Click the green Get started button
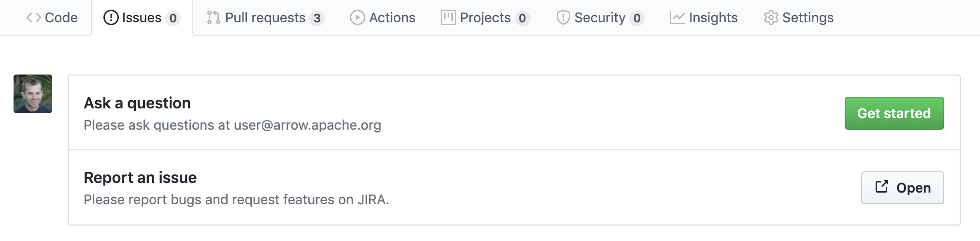The height and width of the screenshot is (241, 980). pos(894,113)
